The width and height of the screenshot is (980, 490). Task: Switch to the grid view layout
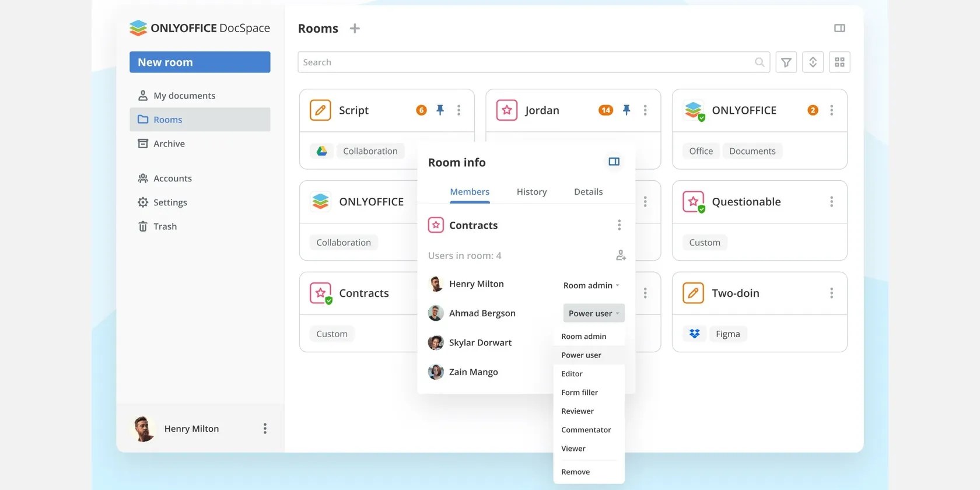point(839,62)
